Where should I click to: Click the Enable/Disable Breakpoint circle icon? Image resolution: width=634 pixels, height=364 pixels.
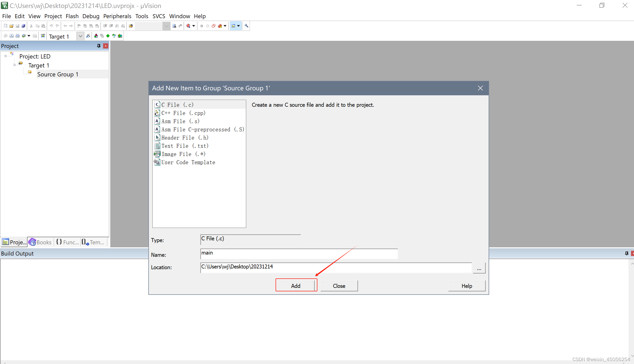pyautogui.click(x=208, y=26)
